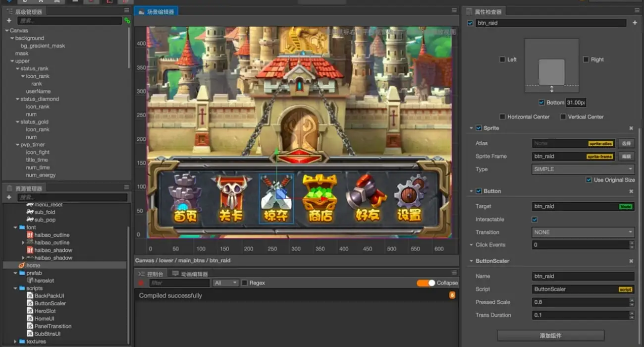This screenshot has width=644, height=347.
Task: Open the assets panel options menu icon
Action: click(126, 187)
